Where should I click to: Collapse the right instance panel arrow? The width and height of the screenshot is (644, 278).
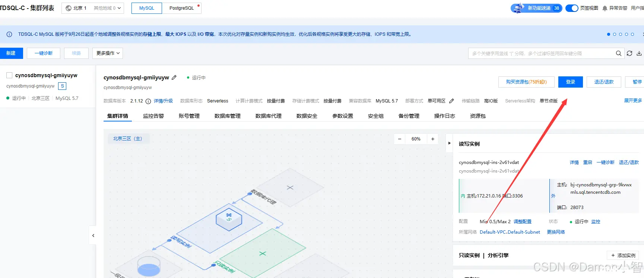tap(449, 143)
